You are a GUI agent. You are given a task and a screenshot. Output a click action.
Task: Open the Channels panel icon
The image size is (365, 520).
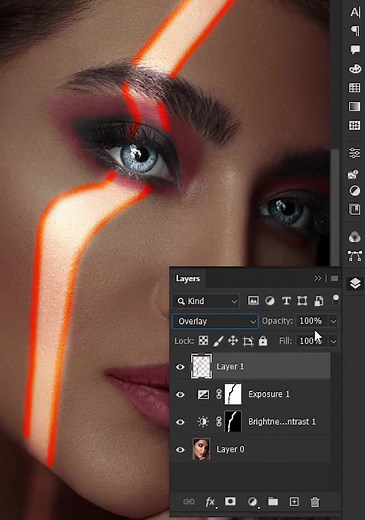point(354,237)
